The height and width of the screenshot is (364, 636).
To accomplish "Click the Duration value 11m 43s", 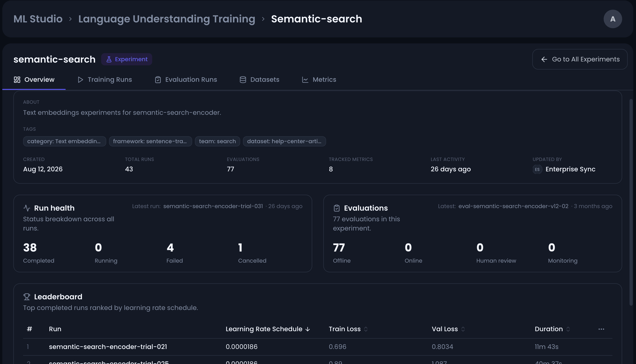I will (546, 347).
